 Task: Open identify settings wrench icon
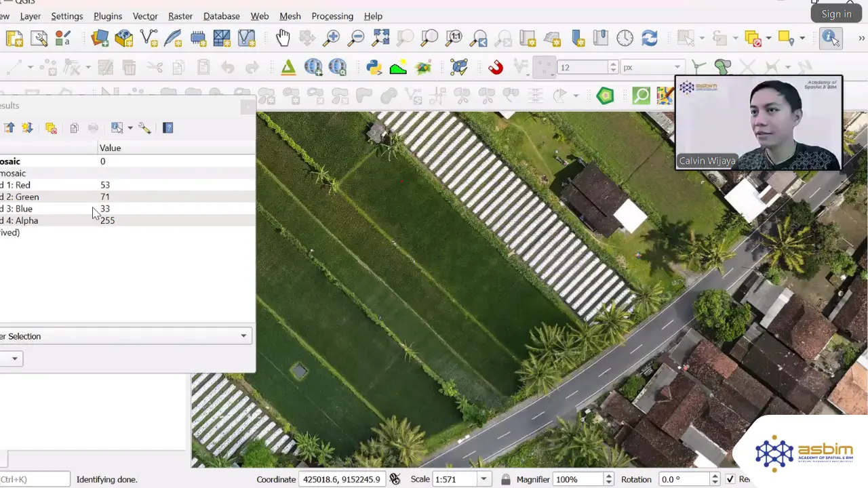point(144,127)
